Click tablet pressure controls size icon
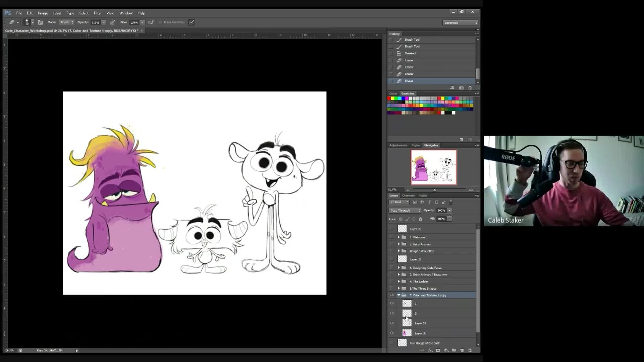This screenshot has width=644, height=362. (192, 22)
